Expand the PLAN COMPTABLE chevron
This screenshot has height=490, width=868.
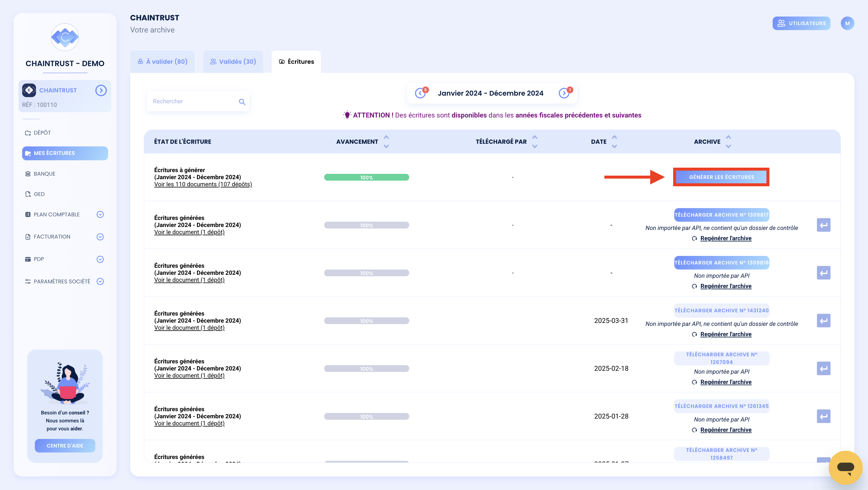[x=100, y=214]
